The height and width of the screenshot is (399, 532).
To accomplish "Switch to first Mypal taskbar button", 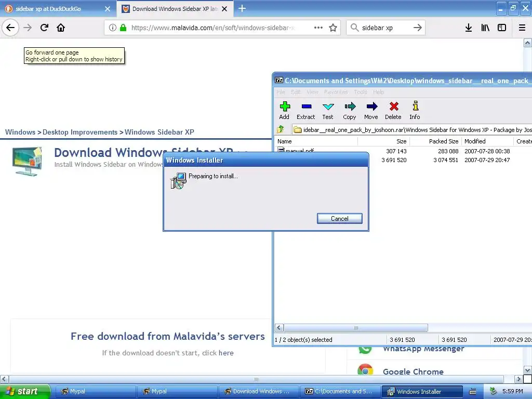I will click(95, 391).
